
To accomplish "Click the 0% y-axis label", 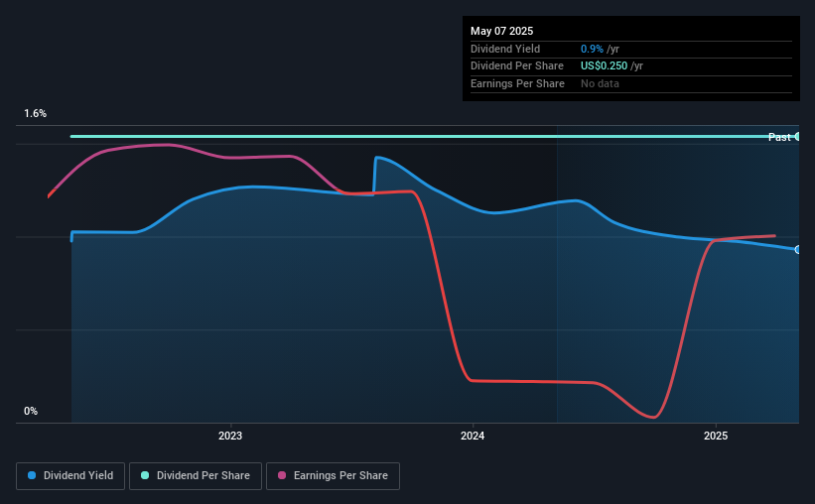I will pyautogui.click(x=31, y=411).
